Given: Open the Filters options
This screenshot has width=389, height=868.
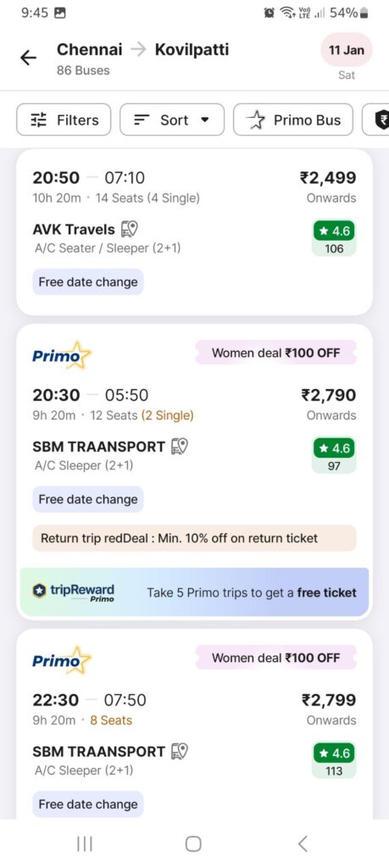Looking at the screenshot, I should point(64,120).
